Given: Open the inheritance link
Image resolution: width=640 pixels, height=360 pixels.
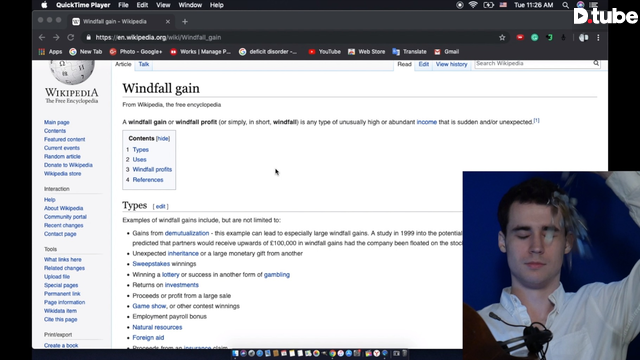Looking at the screenshot, I should 183,253.
